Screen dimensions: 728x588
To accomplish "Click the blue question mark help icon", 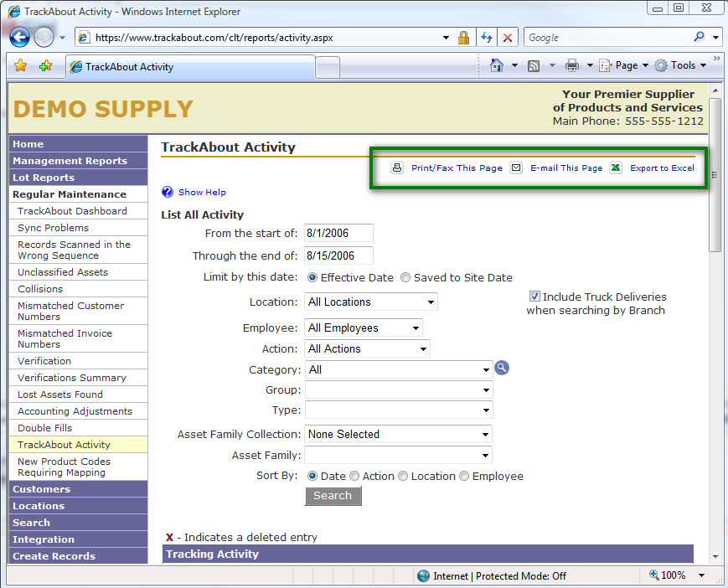I will tap(168, 192).
